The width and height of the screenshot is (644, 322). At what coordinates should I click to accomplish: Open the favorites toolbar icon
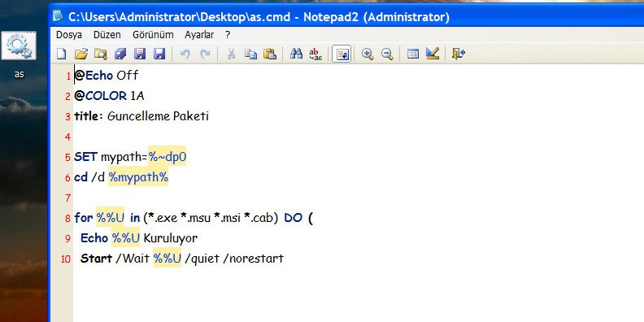120,54
